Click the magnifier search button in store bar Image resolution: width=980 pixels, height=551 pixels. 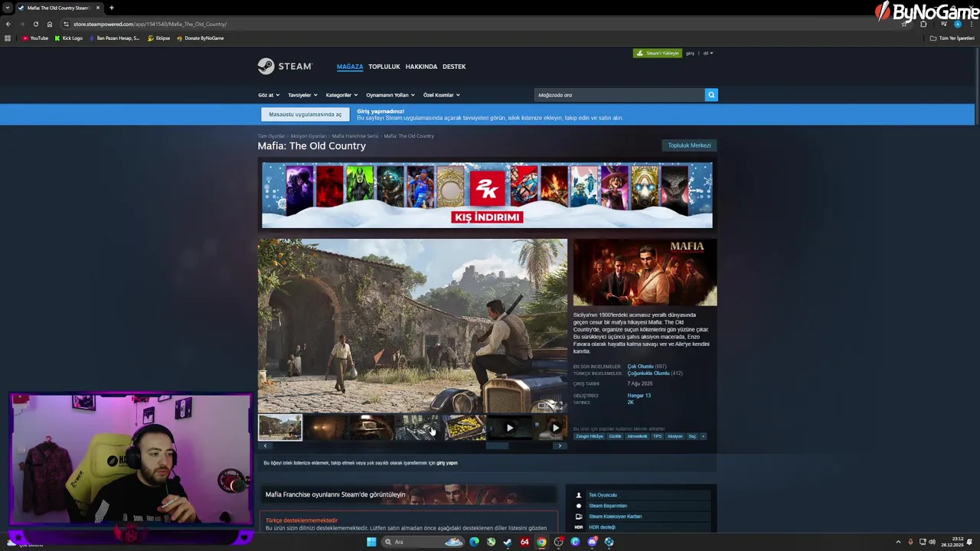click(x=711, y=95)
